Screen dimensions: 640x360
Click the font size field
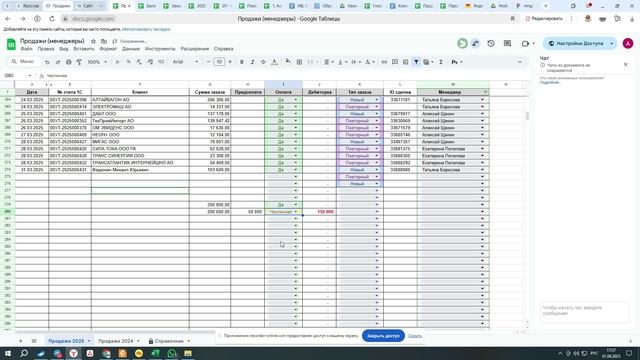(x=219, y=62)
